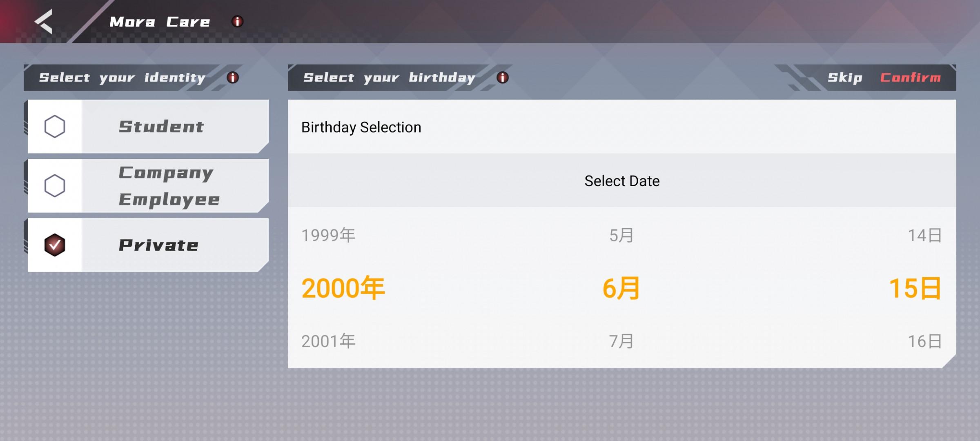The image size is (980, 441).
Task: Pick 1999年 in the year wheel
Action: [x=328, y=235]
